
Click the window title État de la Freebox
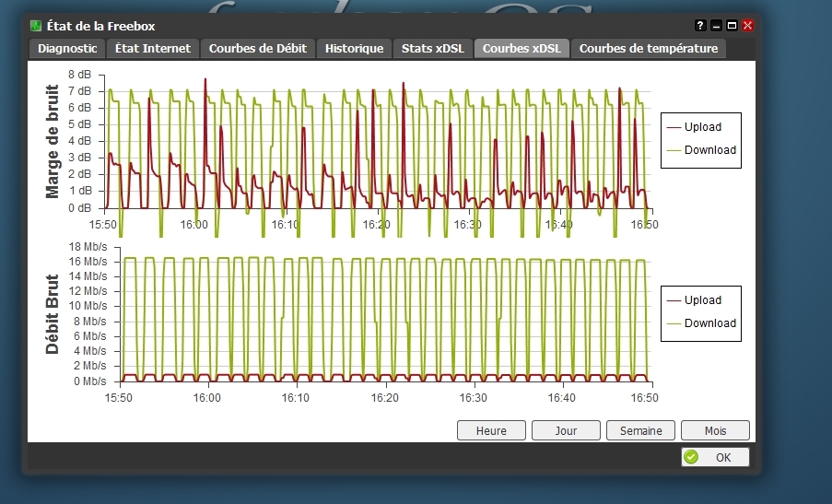coord(100,26)
